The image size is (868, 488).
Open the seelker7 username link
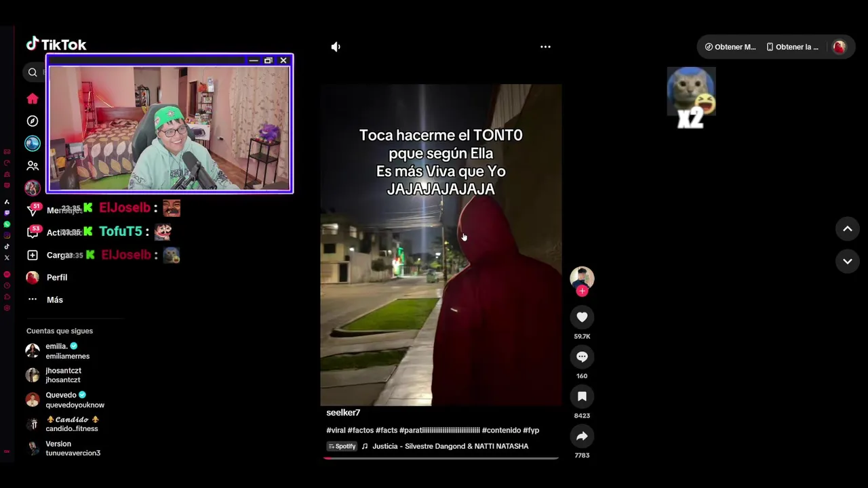(x=343, y=413)
